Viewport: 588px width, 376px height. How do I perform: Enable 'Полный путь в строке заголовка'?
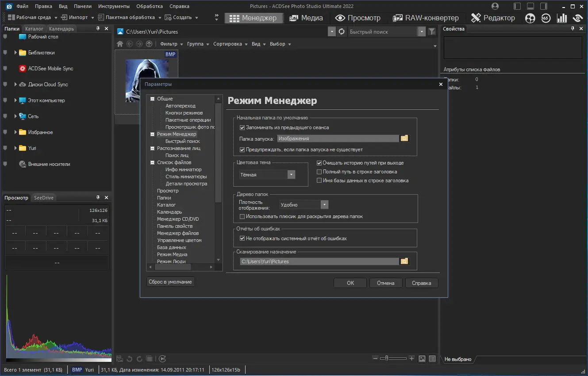(319, 172)
